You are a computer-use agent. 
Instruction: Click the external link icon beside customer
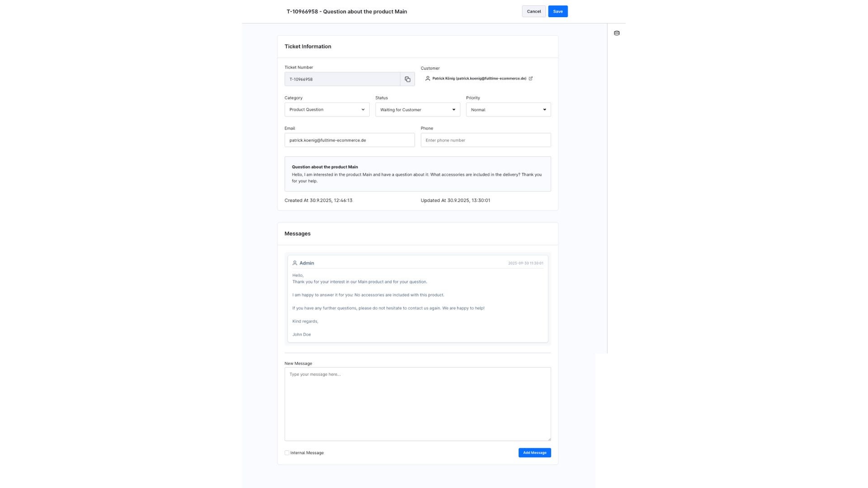click(x=531, y=79)
